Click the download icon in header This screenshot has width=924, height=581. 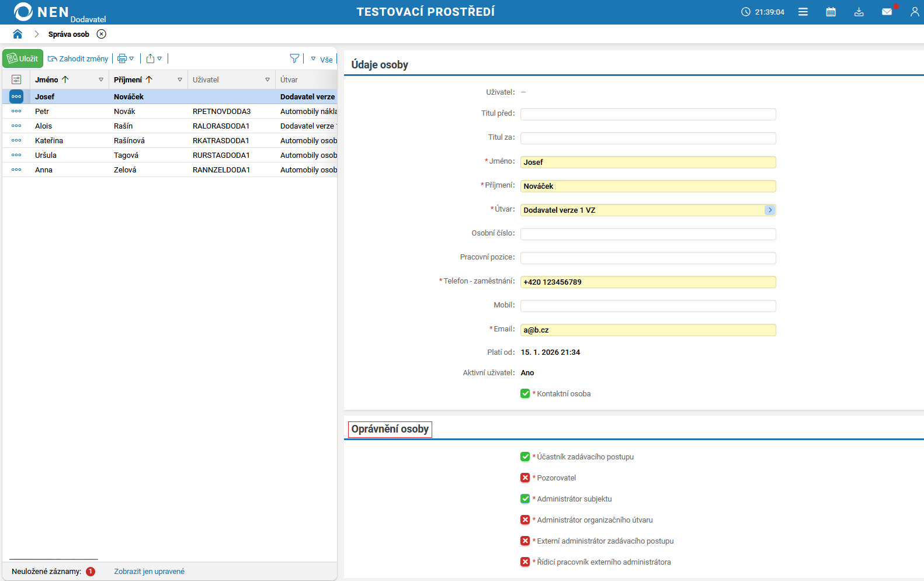859,12
